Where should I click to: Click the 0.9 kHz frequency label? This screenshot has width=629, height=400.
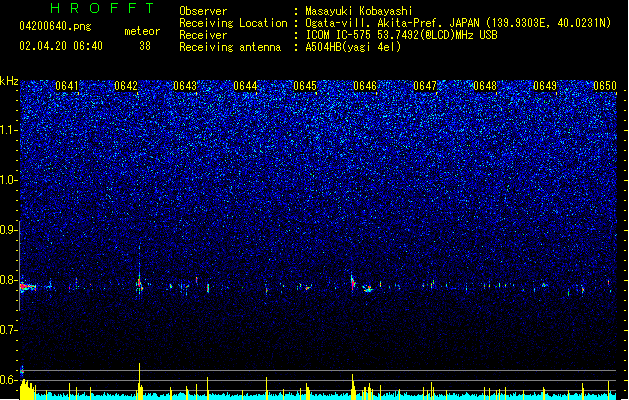click(8, 229)
